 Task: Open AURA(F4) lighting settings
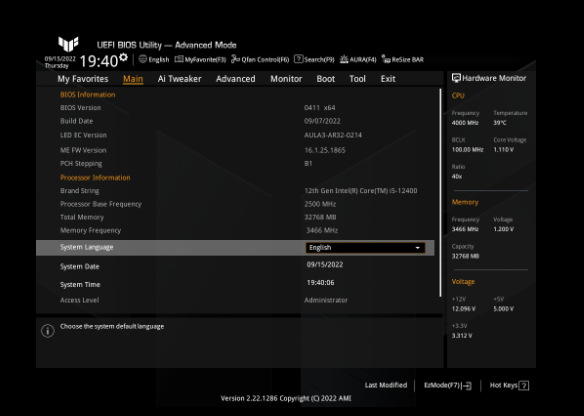pyautogui.click(x=358, y=59)
